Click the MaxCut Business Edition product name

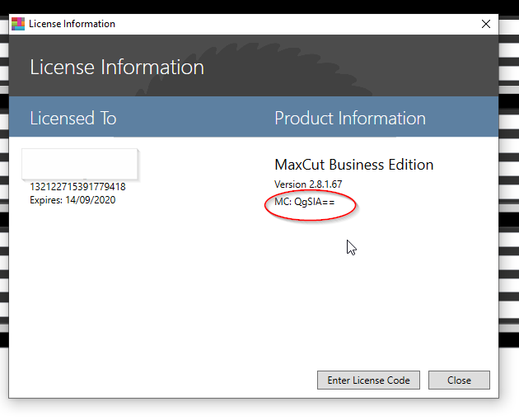[x=353, y=165]
